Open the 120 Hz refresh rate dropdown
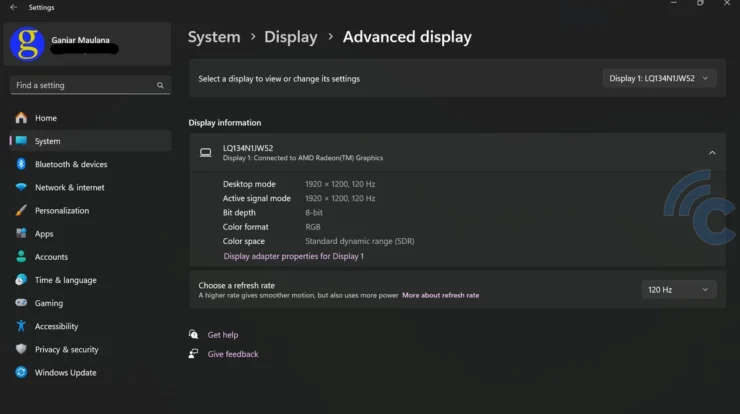 [679, 289]
